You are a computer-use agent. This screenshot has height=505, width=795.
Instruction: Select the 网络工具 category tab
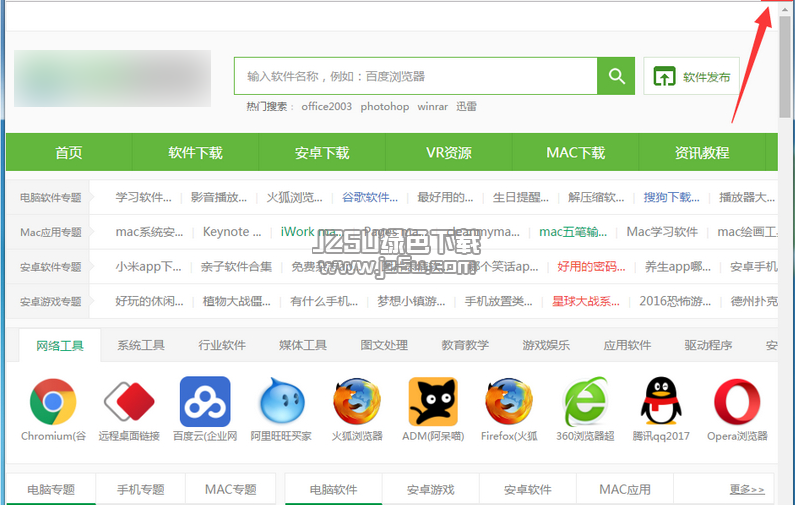pyautogui.click(x=60, y=346)
